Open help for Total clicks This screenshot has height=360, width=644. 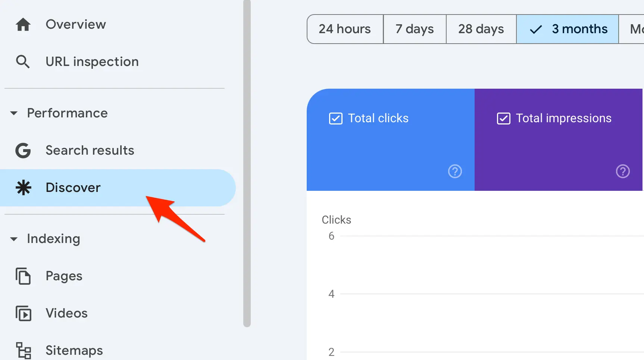tap(455, 171)
